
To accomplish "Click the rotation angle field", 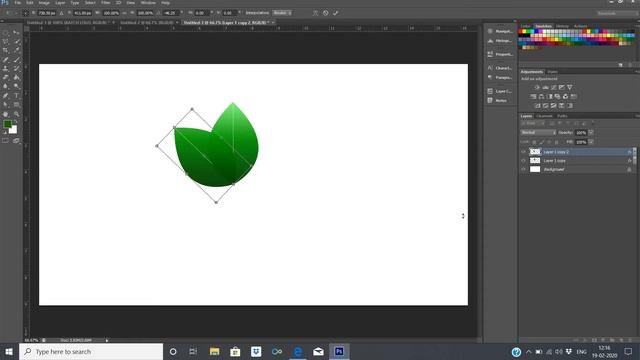I will pyautogui.click(x=170, y=13).
